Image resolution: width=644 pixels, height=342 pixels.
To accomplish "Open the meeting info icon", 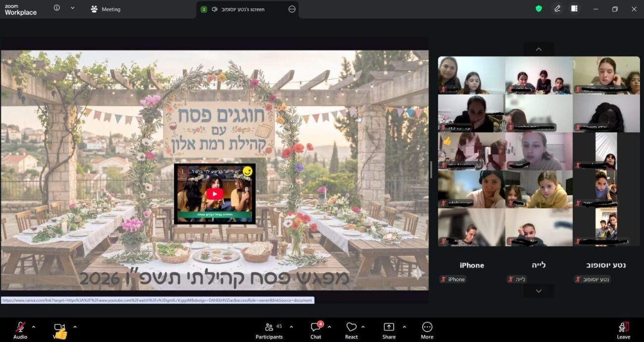I will tap(56, 8).
